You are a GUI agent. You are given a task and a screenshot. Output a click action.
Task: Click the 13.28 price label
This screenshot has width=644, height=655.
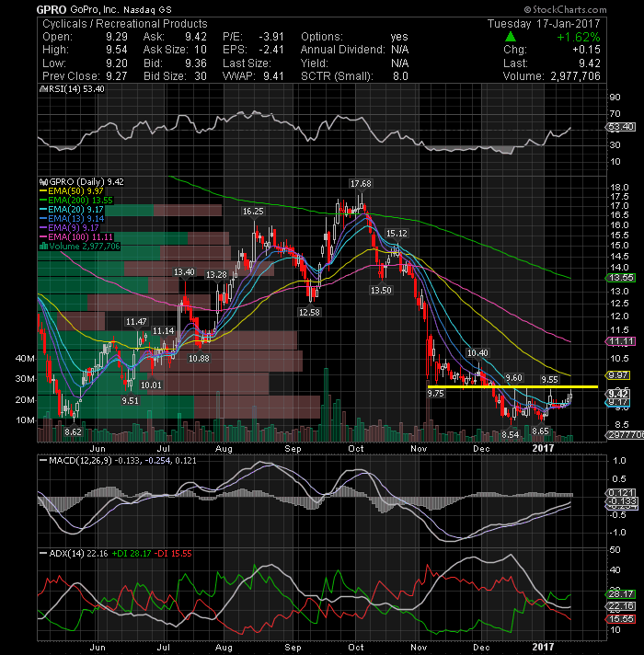coord(216,274)
